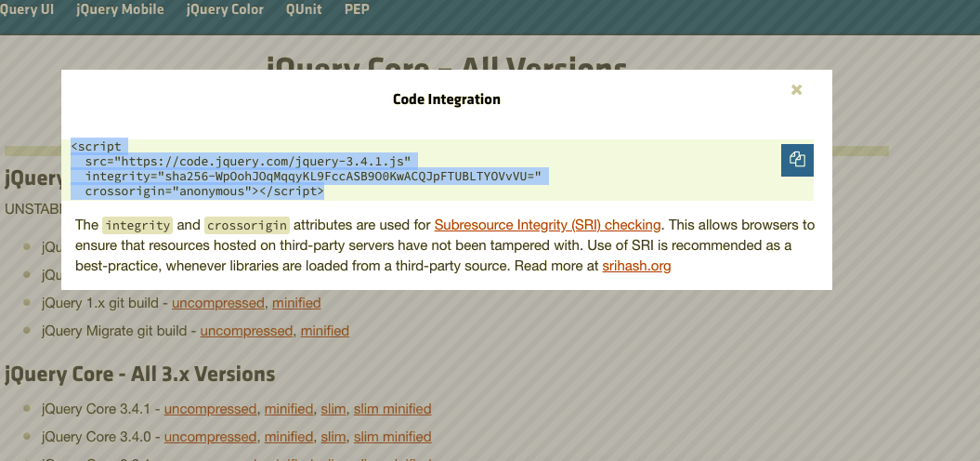Click the 'crossorigin' inline code label
Screen dimensions: 980x461
[x=247, y=225]
